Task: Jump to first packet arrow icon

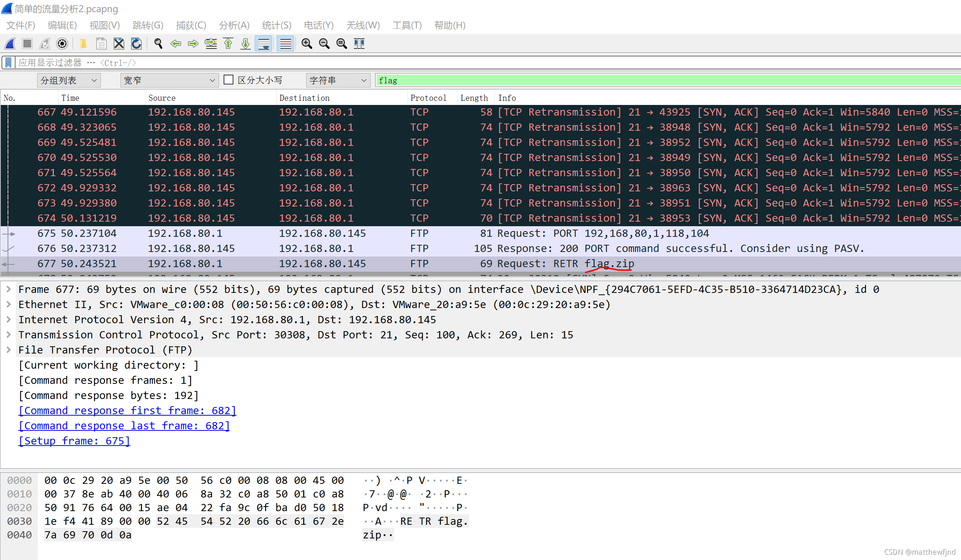Action: pyautogui.click(x=228, y=44)
